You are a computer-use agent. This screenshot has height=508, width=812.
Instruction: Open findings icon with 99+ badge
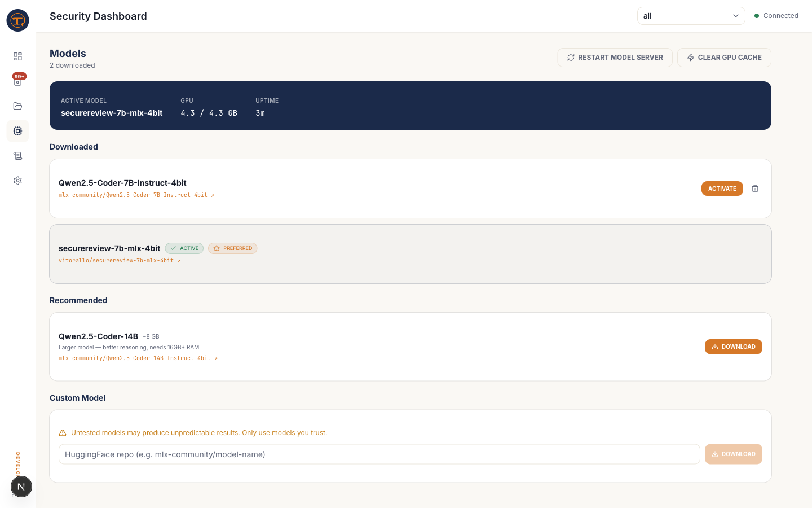(17, 82)
